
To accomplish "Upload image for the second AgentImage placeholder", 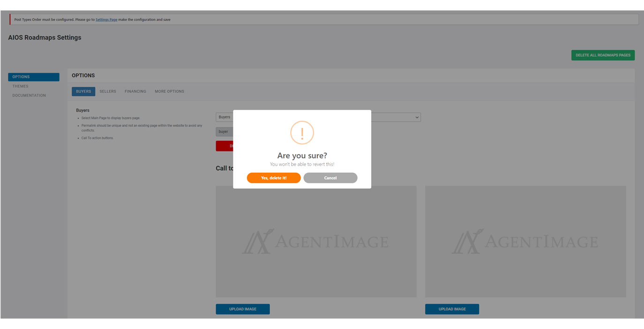I will (452, 309).
